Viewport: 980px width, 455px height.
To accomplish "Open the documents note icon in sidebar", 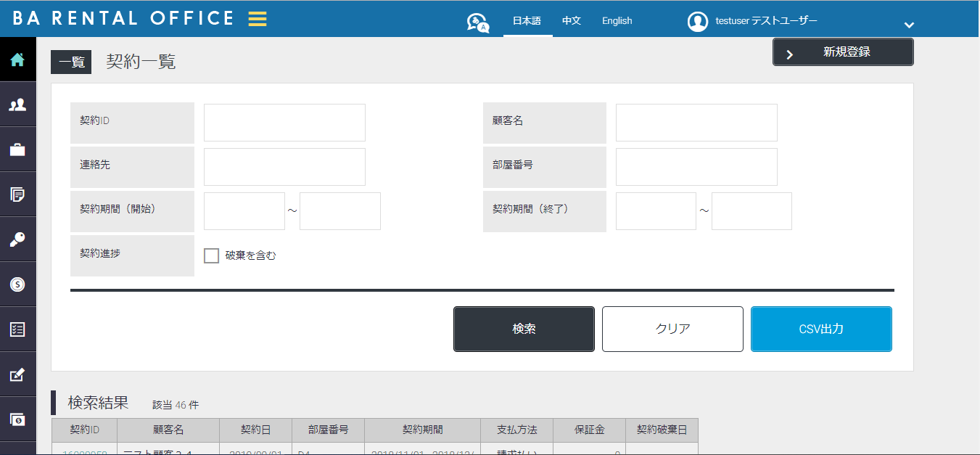I will tap(17, 194).
